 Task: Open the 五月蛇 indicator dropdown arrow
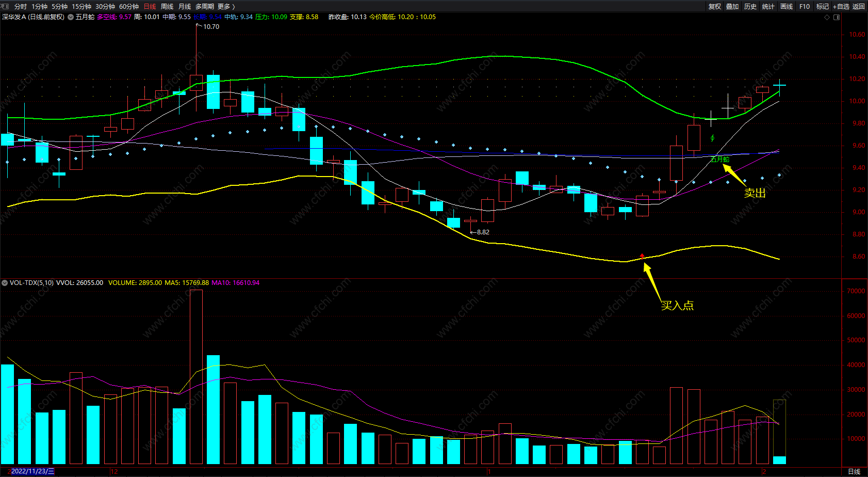[x=71, y=17]
